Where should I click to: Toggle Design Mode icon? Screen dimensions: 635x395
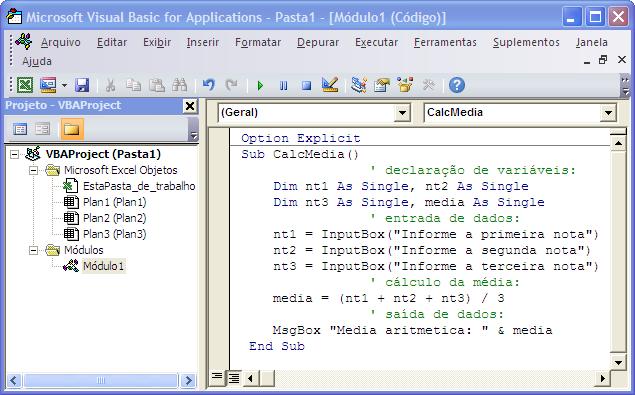pos(330,85)
